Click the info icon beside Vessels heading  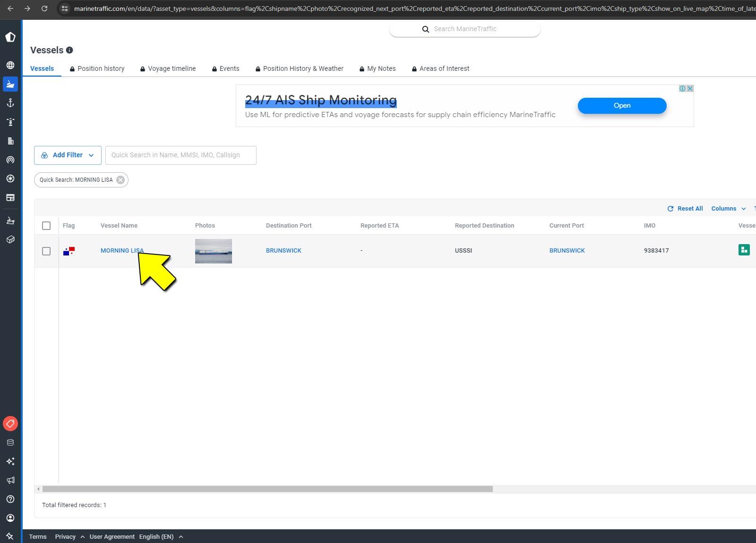point(69,50)
